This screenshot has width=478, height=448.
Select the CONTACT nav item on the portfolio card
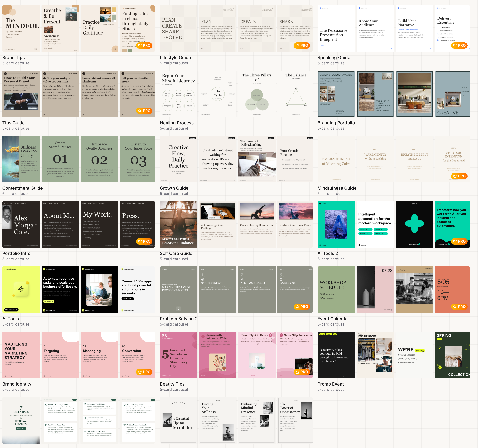click(x=23, y=204)
